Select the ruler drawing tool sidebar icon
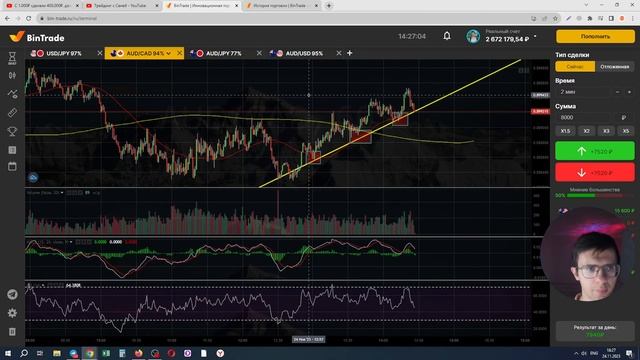This screenshot has width=640, height=360. tap(12, 113)
